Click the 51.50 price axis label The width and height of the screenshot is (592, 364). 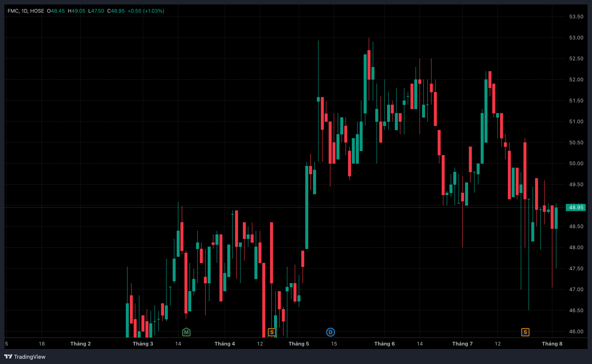pyautogui.click(x=576, y=101)
